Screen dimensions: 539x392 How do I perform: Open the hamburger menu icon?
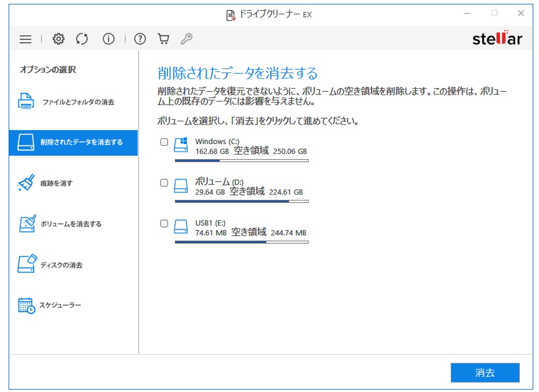[25, 39]
